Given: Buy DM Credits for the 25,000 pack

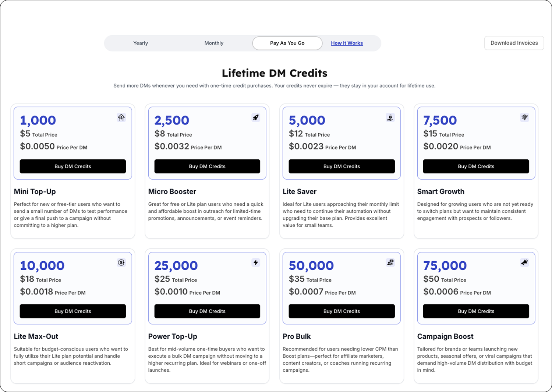Looking at the screenshot, I should tap(207, 311).
